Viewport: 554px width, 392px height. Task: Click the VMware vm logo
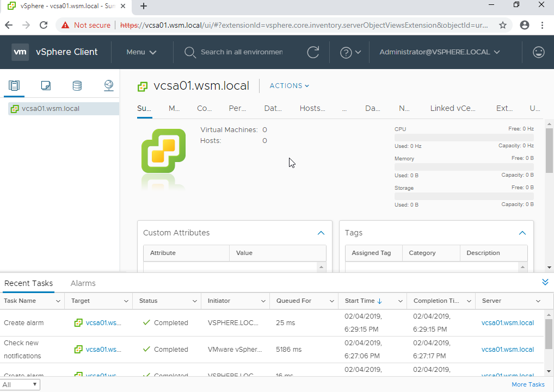coord(20,52)
